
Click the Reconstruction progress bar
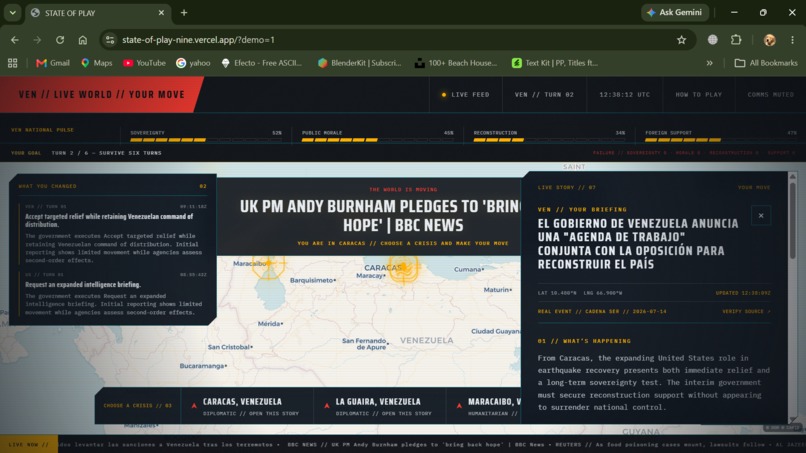click(549, 139)
